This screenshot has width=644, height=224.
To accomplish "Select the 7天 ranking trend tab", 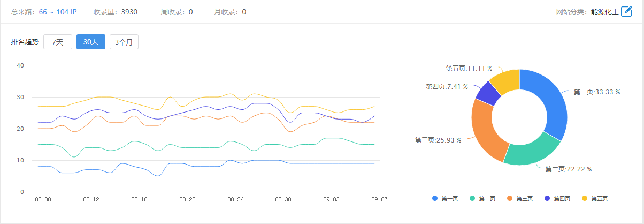I will coord(58,42).
